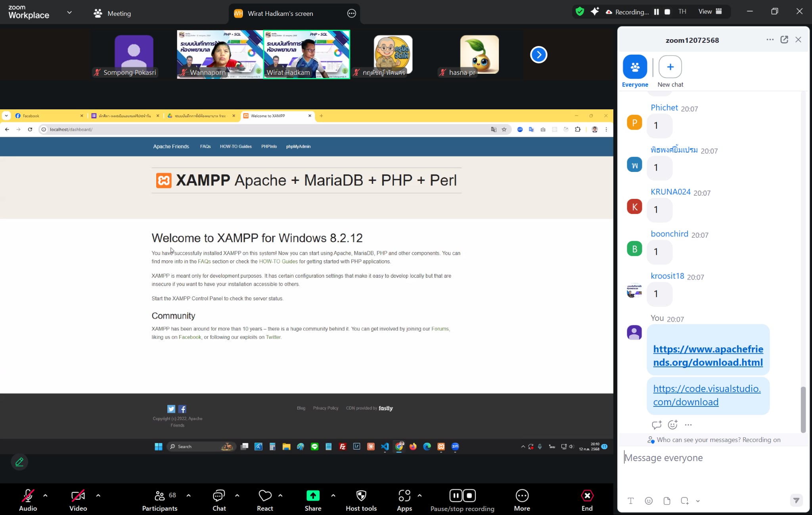
Task: Click the emoji picker icon in chat
Action: tap(649, 501)
